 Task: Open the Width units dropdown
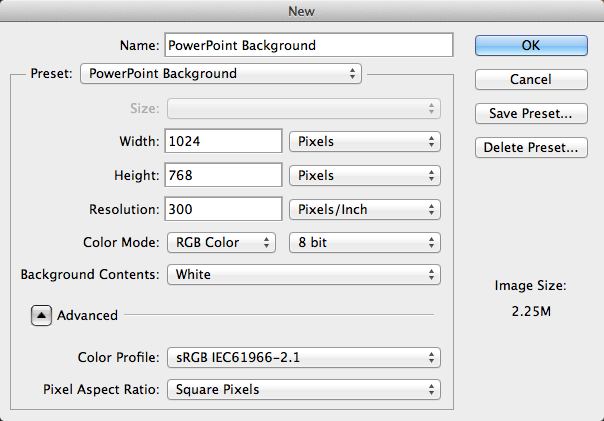[364, 142]
